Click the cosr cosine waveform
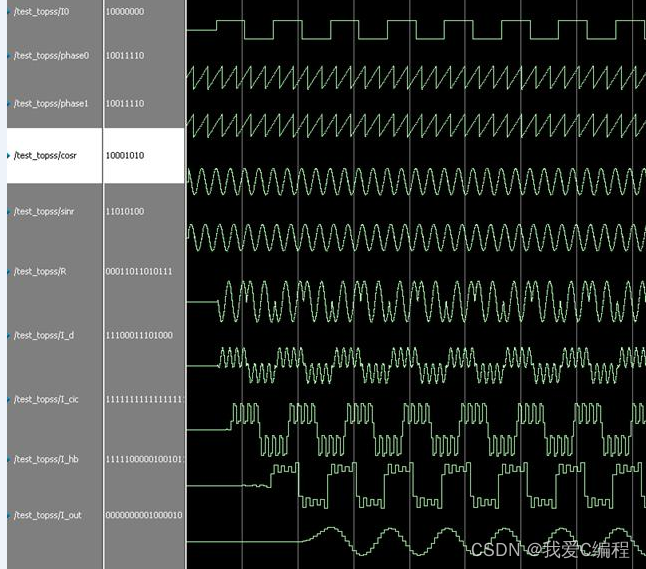The height and width of the screenshot is (569, 646). point(416,181)
